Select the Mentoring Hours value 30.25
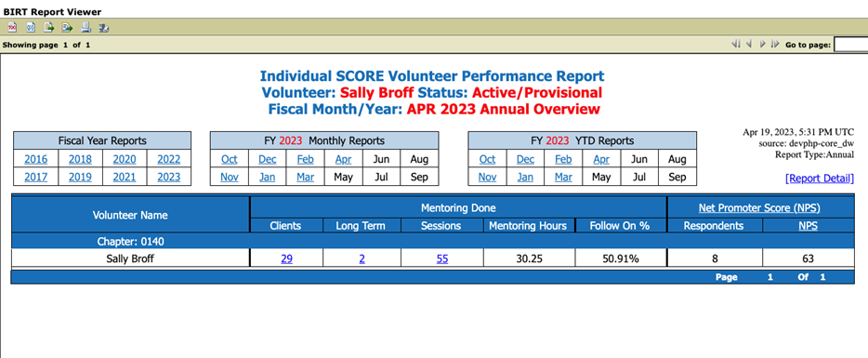 pyautogui.click(x=529, y=259)
